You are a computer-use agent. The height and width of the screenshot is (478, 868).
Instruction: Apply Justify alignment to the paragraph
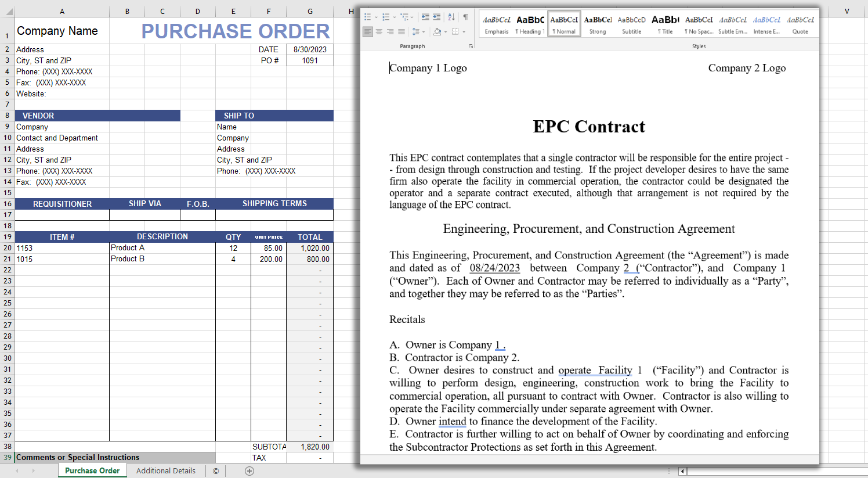click(402, 31)
